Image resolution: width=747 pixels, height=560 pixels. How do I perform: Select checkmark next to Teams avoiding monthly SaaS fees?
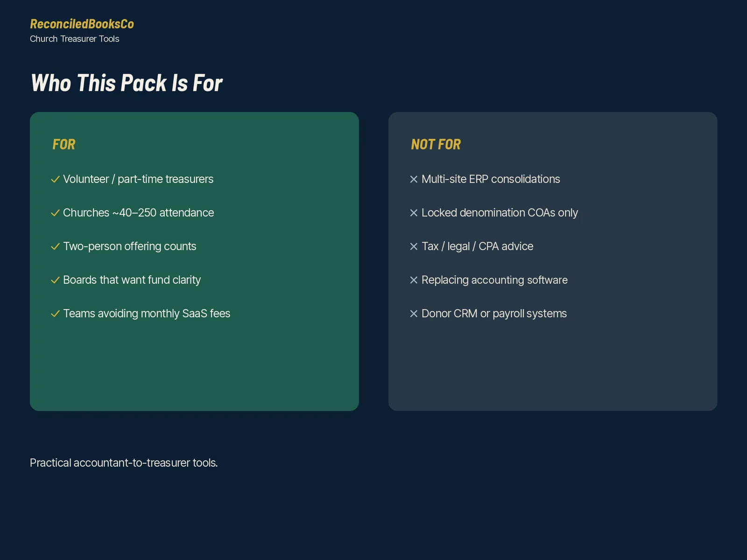(x=55, y=314)
